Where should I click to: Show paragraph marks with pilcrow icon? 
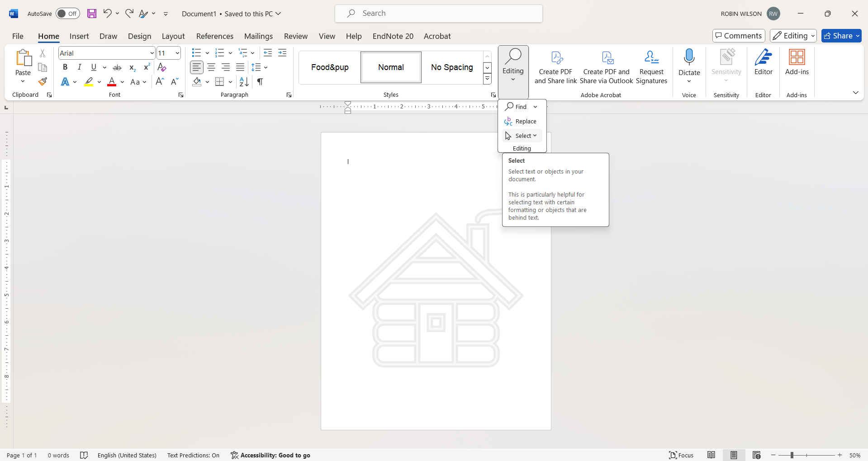260,82
